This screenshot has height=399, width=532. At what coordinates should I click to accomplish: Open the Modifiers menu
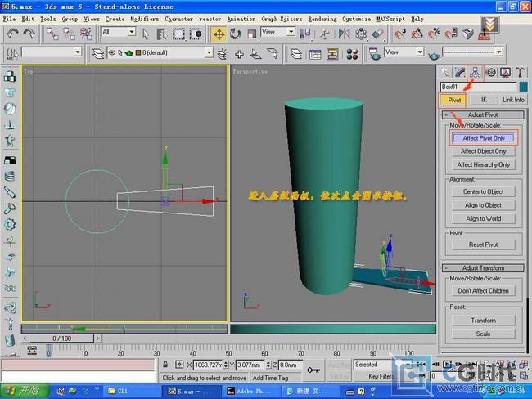coord(145,19)
